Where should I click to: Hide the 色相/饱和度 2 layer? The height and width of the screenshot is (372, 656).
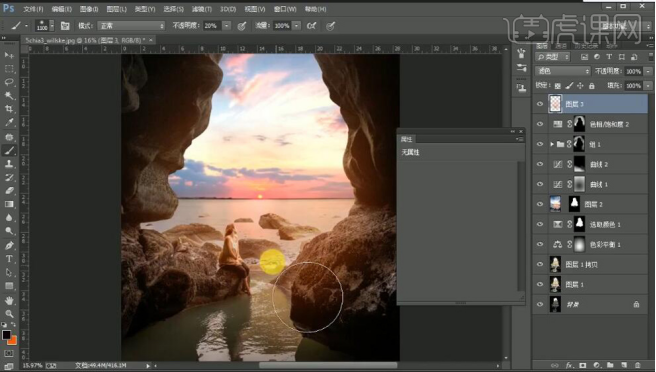(540, 124)
